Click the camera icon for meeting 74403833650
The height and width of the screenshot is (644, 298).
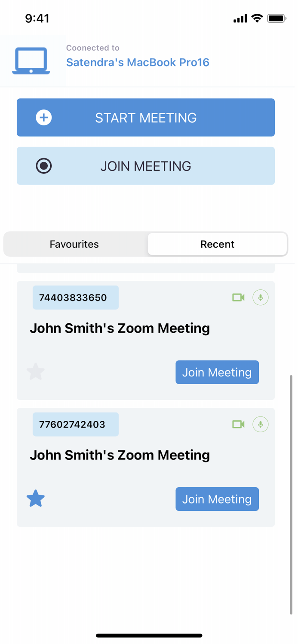[x=239, y=297]
